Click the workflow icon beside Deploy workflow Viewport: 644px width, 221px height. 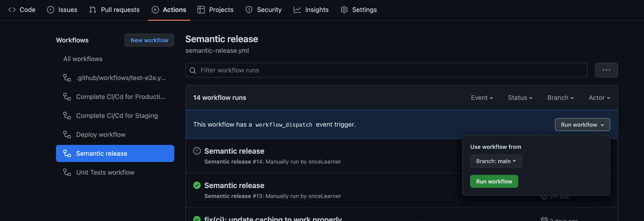click(x=67, y=135)
